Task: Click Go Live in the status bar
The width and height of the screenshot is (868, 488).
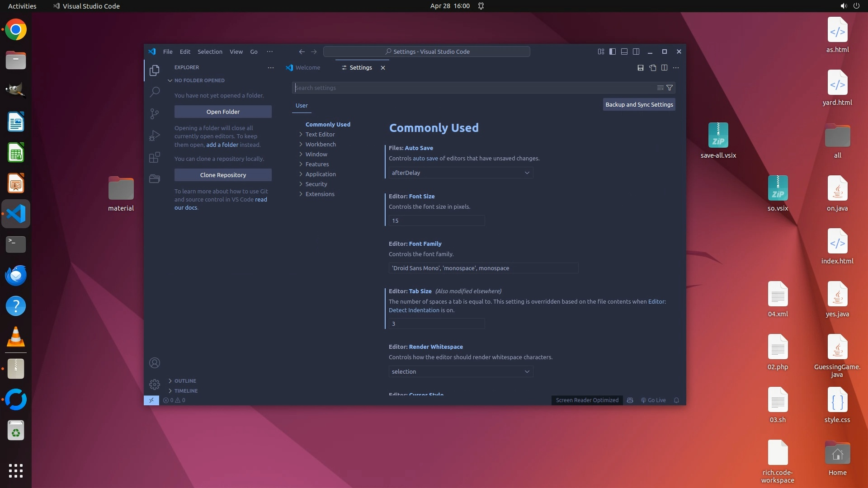Action: tap(653, 400)
